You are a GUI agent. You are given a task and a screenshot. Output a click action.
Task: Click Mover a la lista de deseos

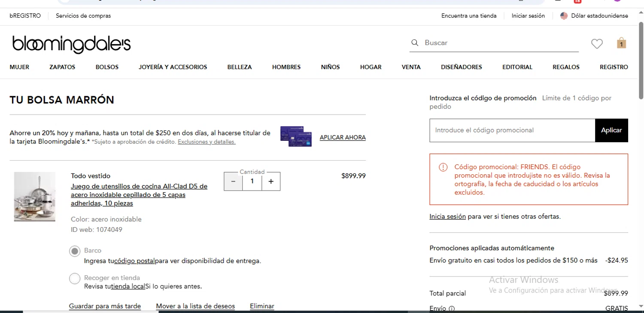pyautogui.click(x=195, y=306)
